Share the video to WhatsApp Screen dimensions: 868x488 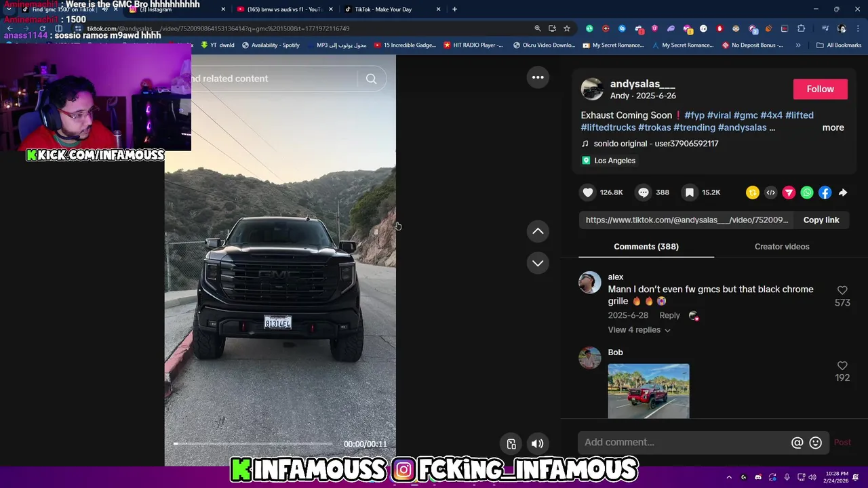pyautogui.click(x=807, y=193)
